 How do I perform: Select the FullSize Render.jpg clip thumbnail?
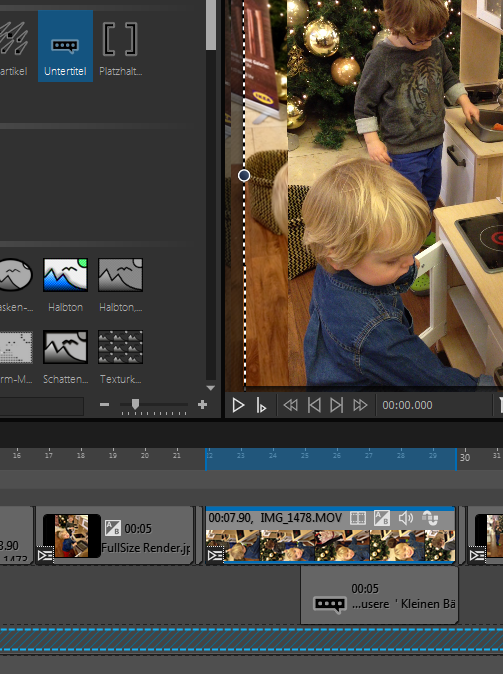click(72, 536)
